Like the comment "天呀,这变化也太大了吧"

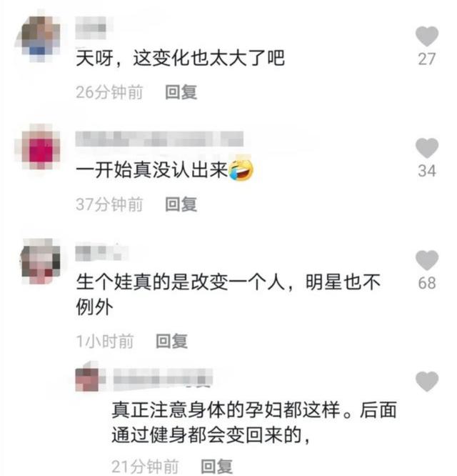427,36
